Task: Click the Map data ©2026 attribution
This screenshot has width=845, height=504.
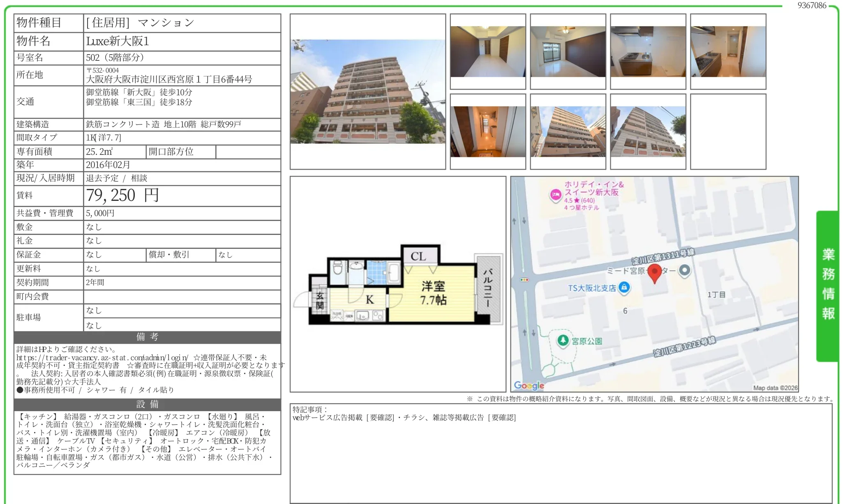Action: tap(775, 388)
